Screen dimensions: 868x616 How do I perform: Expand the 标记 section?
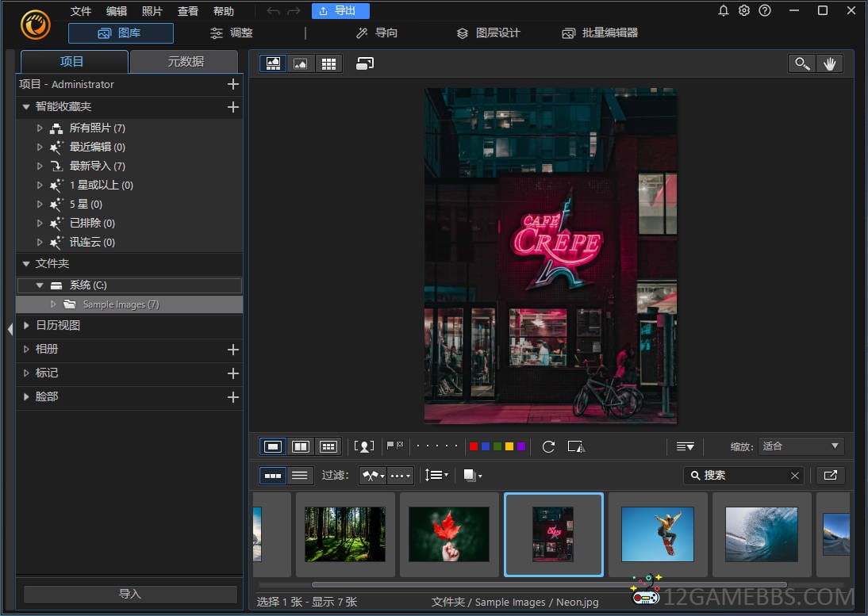[26, 373]
